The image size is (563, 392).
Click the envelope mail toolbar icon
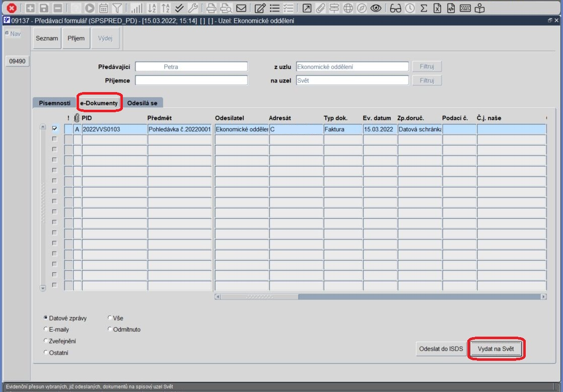pos(241,8)
